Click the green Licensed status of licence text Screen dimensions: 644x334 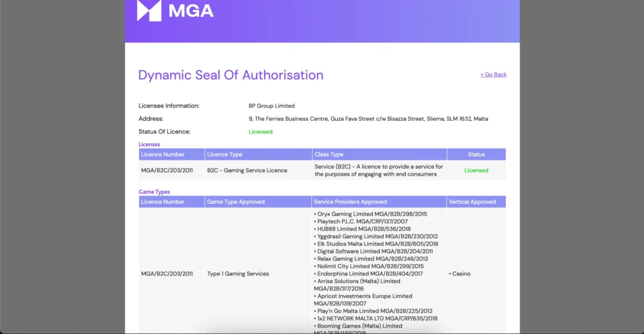(x=260, y=132)
